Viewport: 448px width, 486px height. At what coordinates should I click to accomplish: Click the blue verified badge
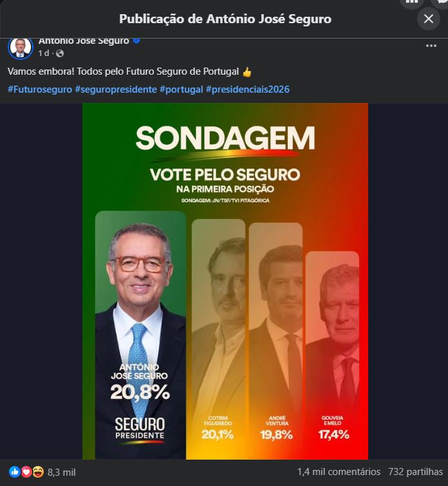[136, 41]
